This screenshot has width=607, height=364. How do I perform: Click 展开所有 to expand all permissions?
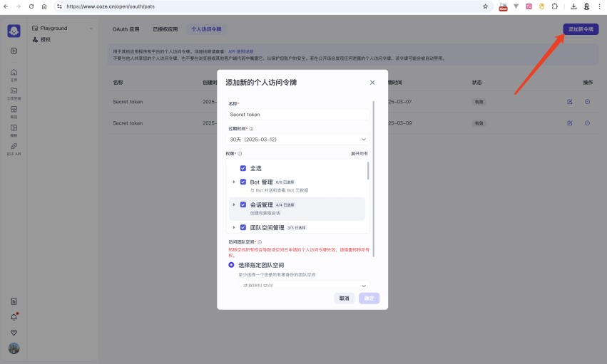click(359, 154)
